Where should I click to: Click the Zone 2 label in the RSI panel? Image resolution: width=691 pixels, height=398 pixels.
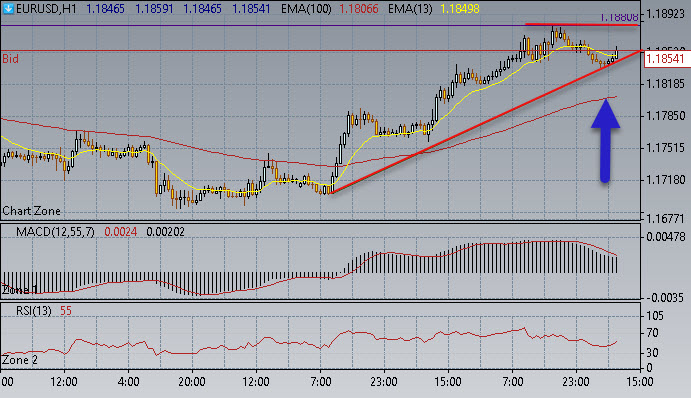(20, 360)
